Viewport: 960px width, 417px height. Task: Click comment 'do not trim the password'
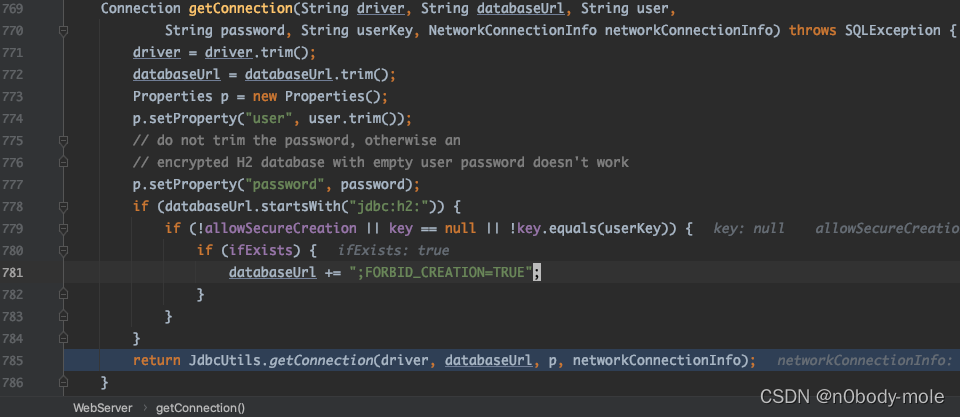coord(296,141)
